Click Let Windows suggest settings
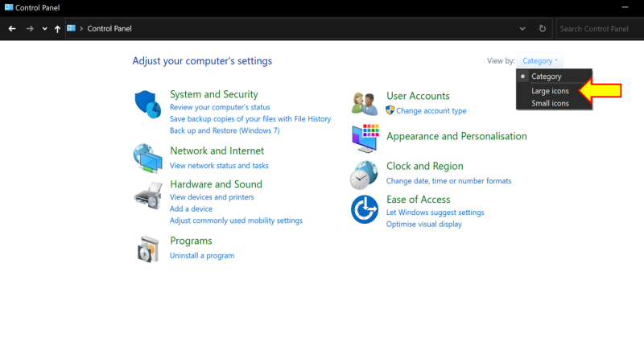 pos(435,212)
